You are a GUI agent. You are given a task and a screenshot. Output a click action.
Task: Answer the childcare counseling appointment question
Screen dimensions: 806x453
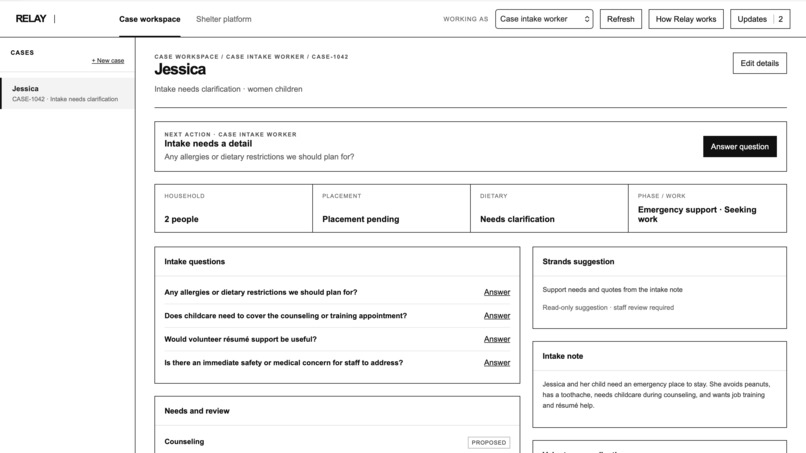coord(497,316)
